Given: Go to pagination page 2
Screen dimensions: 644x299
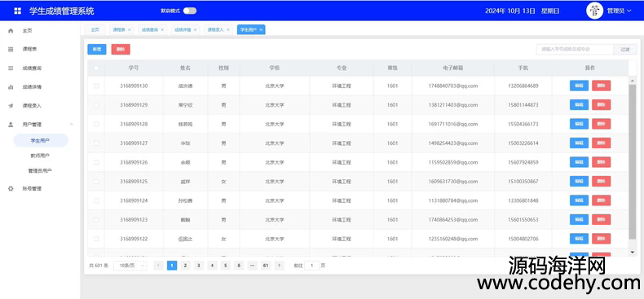Looking at the screenshot, I should click(x=185, y=266).
